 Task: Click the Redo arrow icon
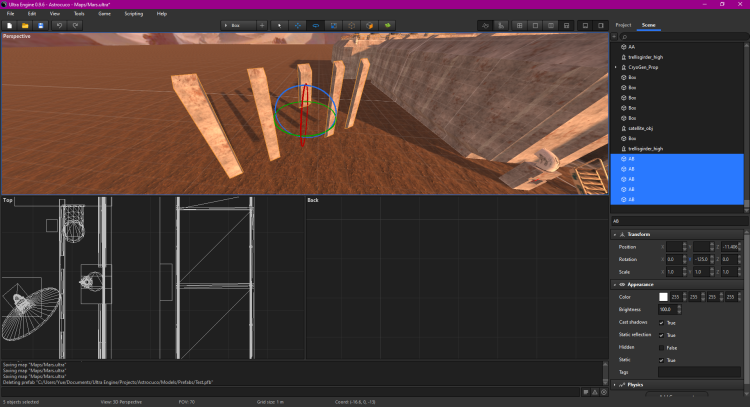(76, 24)
